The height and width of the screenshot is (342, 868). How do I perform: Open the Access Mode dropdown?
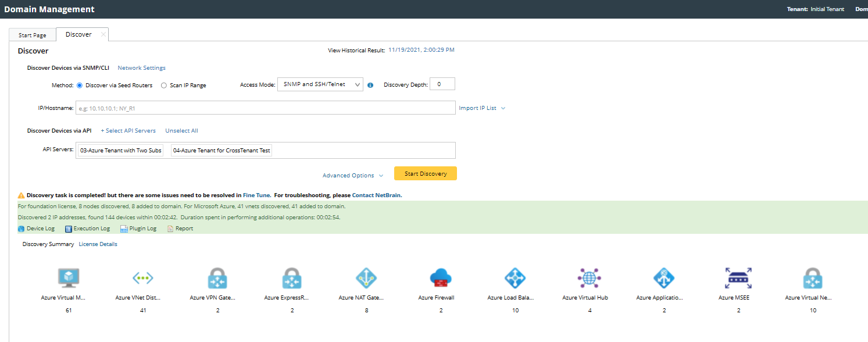click(x=320, y=84)
